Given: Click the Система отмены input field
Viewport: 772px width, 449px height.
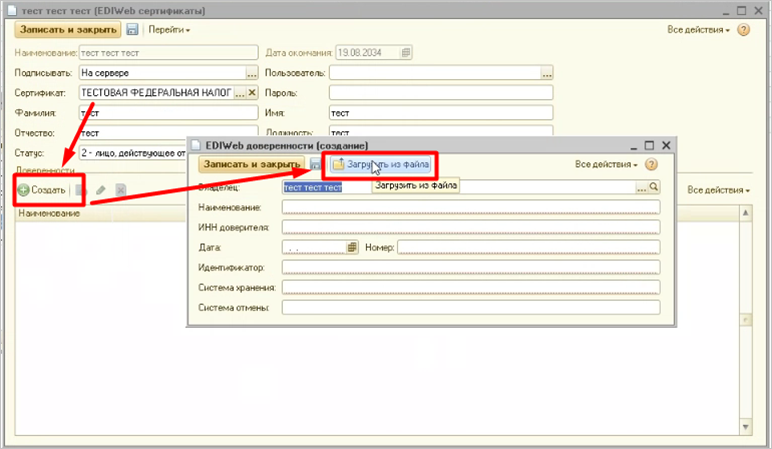Looking at the screenshot, I should (x=471, y=308).
